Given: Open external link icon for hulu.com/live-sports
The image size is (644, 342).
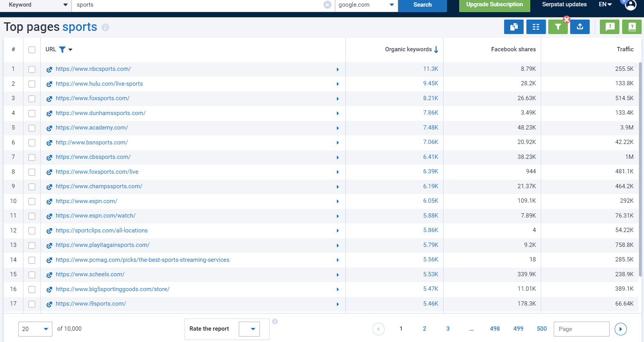Looking at the screenshot, I should click(x=49, y=84).
